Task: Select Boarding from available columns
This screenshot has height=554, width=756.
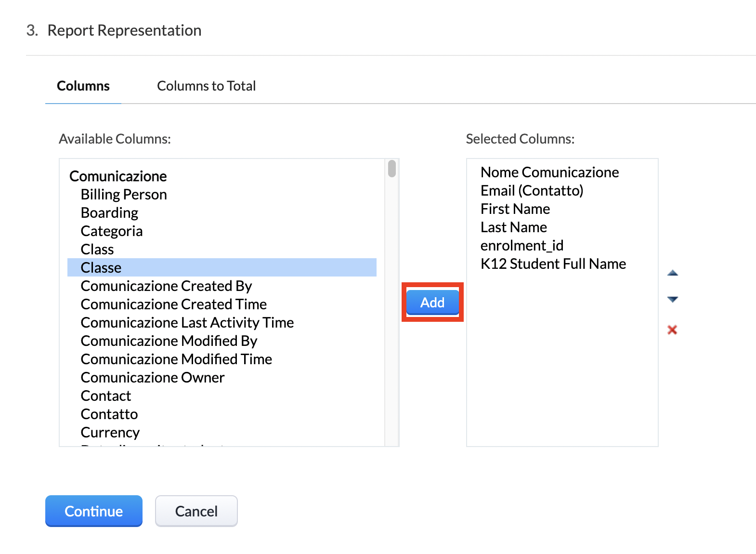Action: tap(109, 212)
